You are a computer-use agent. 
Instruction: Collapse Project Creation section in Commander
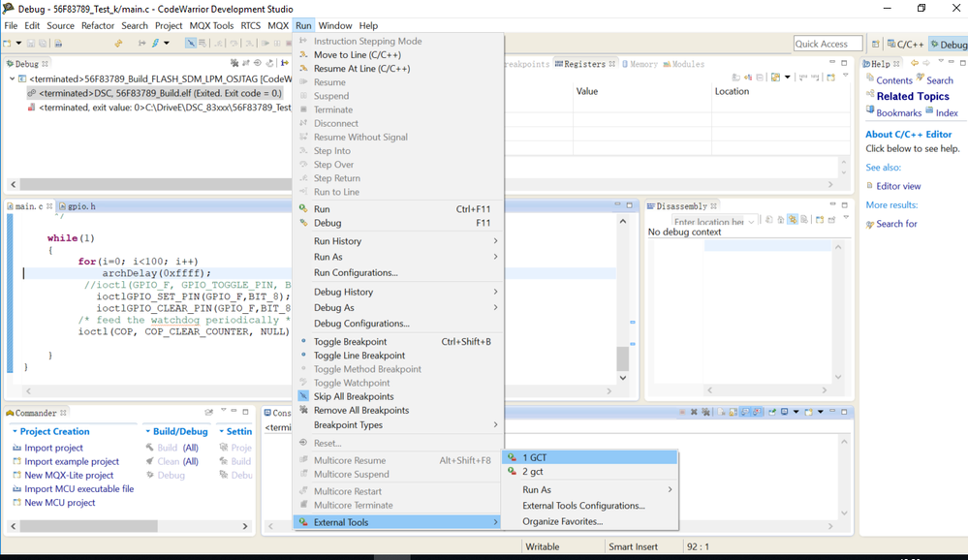15,431
